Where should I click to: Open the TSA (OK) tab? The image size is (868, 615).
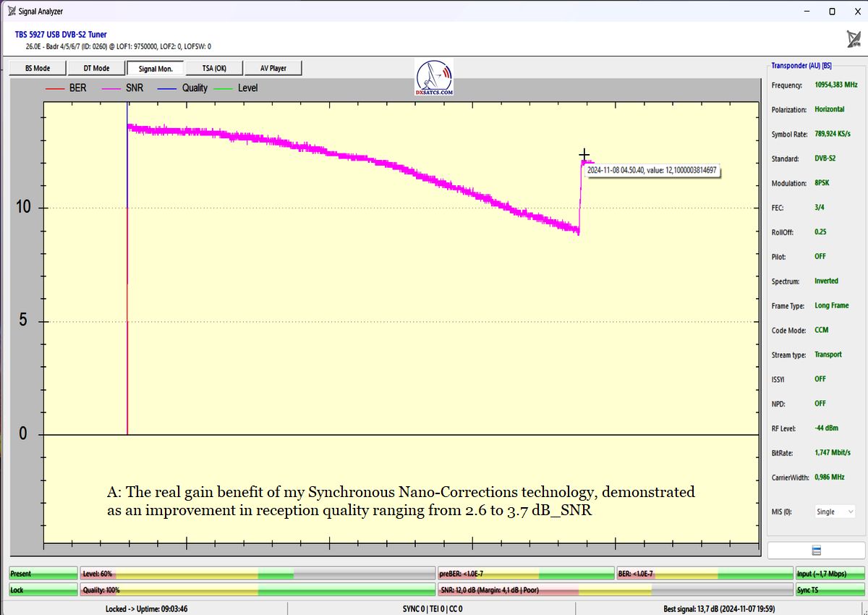pos(214,68)
